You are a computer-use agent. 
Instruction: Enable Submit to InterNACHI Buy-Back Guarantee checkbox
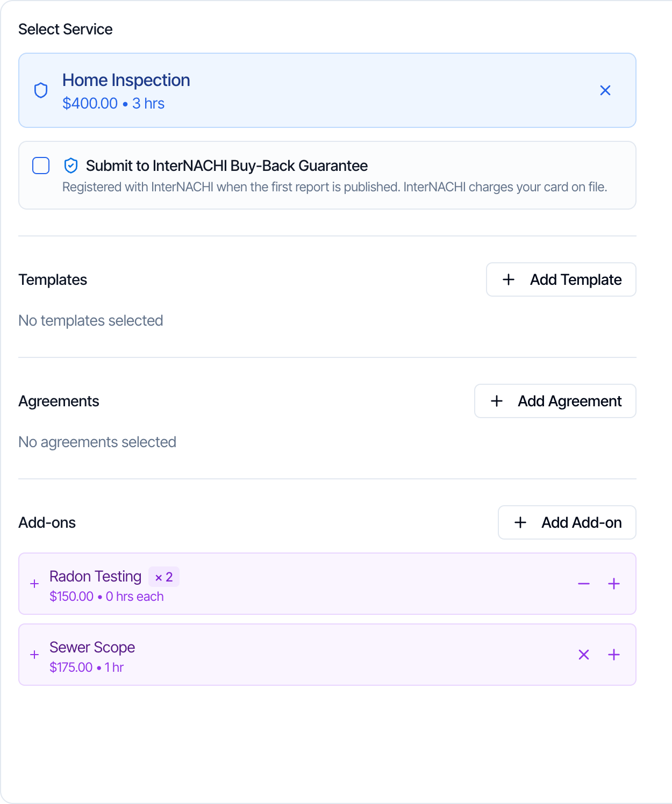coord(41,166)
